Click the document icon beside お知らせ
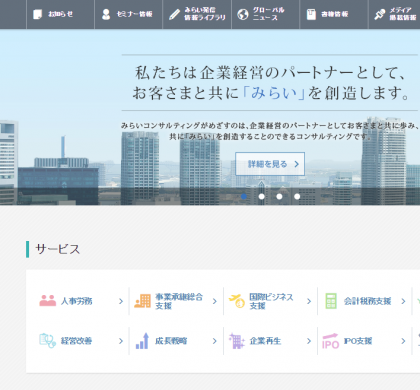 pyautogui.click(x=37, y=14)
